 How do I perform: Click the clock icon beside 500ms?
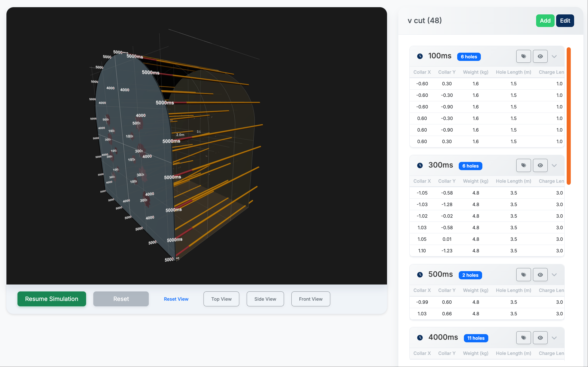pos(420,275)
